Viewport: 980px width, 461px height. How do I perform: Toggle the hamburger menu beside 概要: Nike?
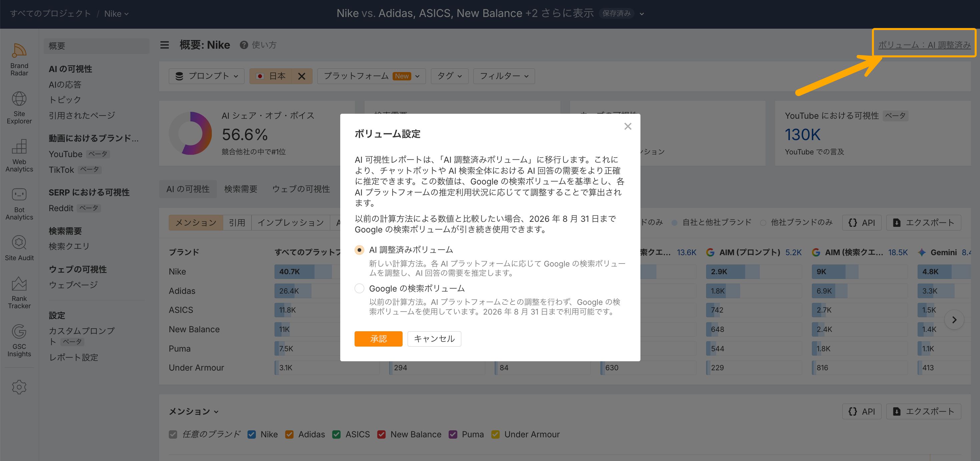pos(164,45)
